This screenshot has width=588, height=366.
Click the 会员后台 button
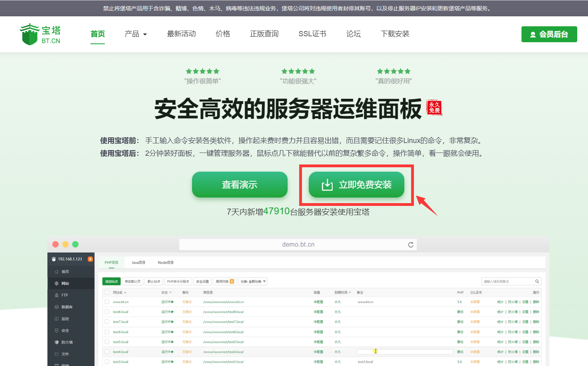[x=549, y=34]
